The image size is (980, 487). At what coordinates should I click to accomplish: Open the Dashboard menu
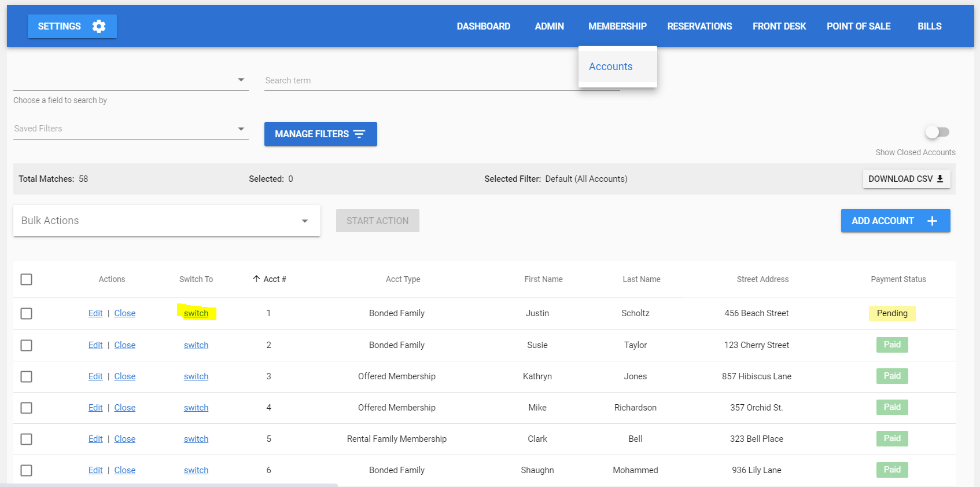484,26
